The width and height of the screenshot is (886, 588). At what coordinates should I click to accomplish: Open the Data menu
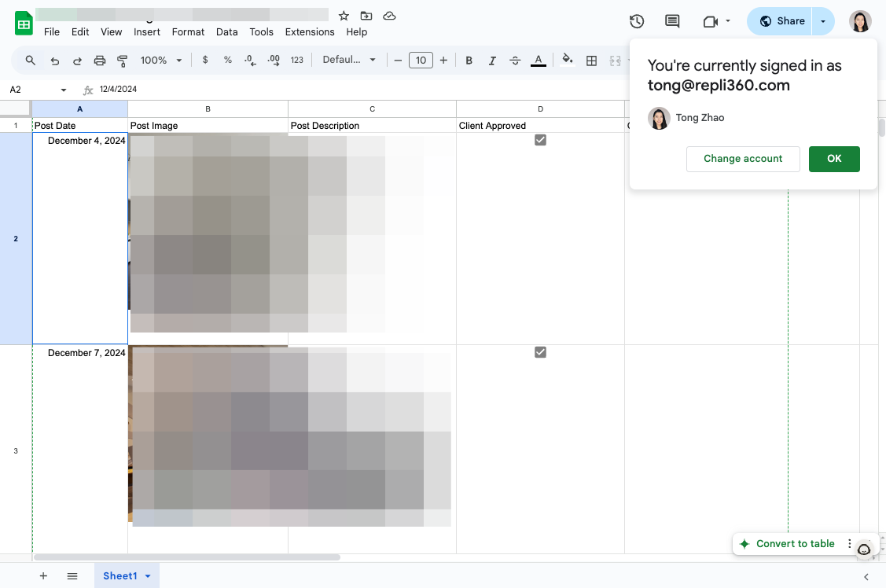point(226,32)
